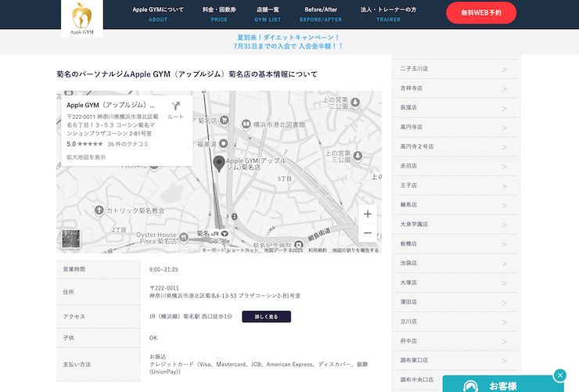This screenshot has height=392, width=579.
Task: Click キーボード ショートカット on the map
Action: tap(230, 250)
